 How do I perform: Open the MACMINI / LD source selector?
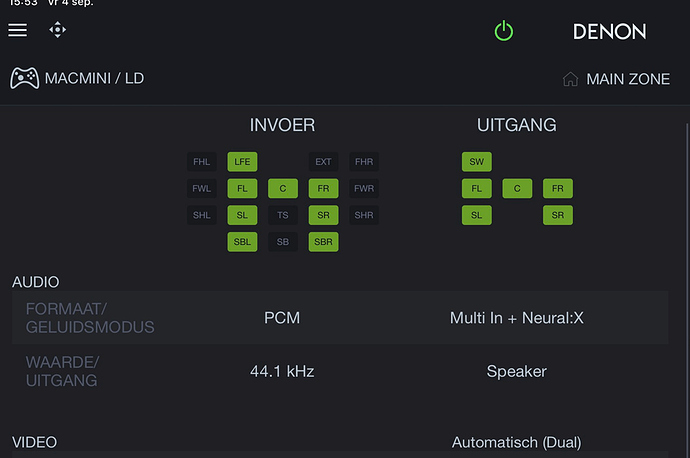[94, 78]
